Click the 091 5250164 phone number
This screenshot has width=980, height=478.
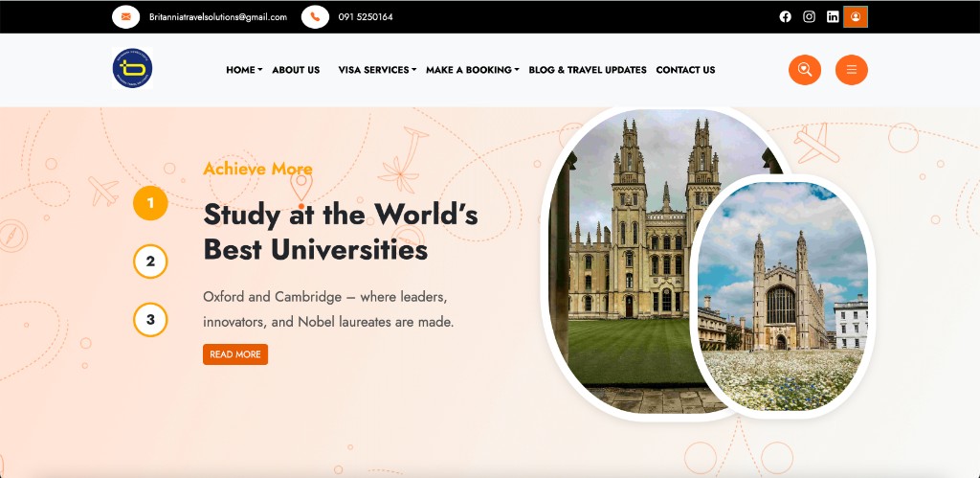tap(366, 17)
